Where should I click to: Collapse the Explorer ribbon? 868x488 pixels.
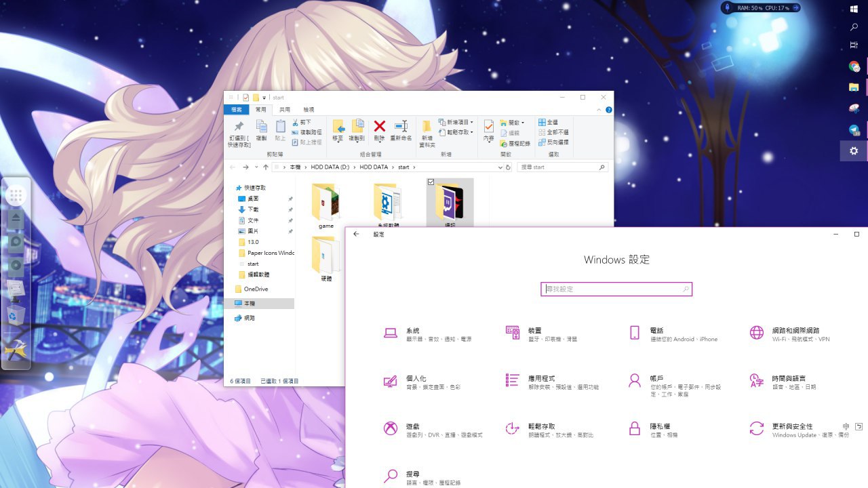pos(599,110)
